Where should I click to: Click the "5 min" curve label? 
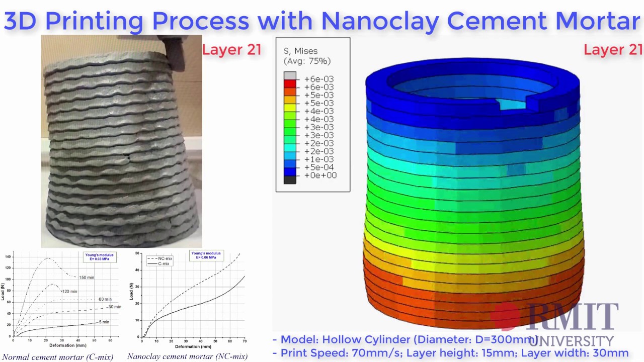103,322
